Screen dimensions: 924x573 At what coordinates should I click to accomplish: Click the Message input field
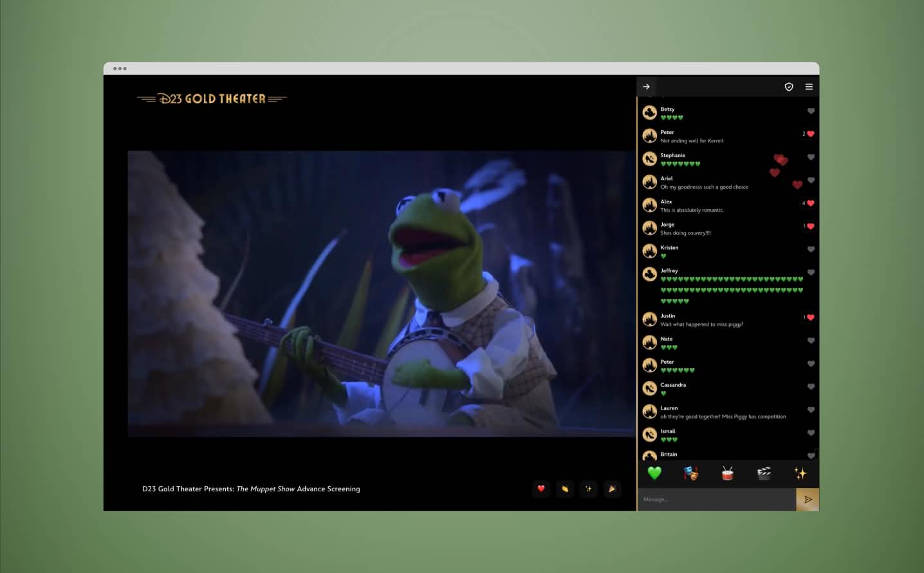717,500
